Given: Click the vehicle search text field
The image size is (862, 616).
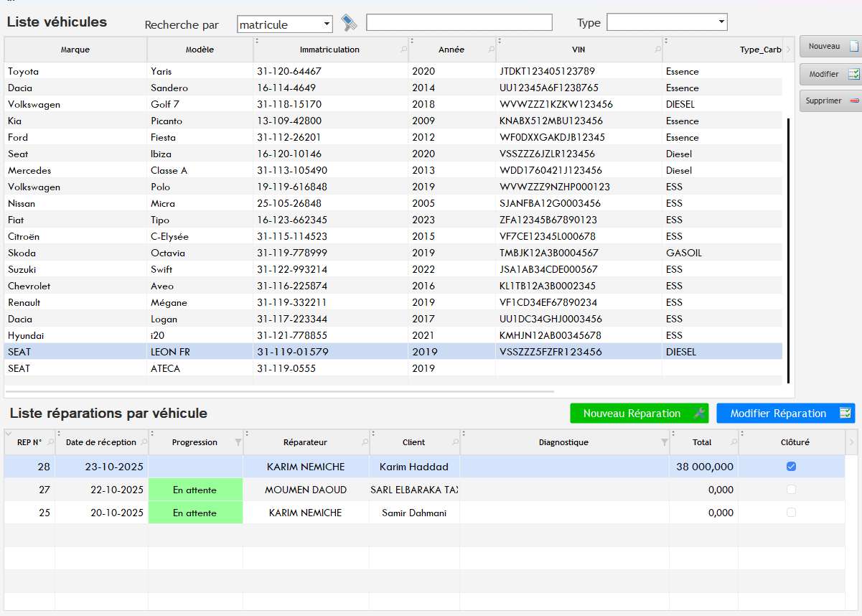Looking at the screenshot, I should click(x=459, y=23).
